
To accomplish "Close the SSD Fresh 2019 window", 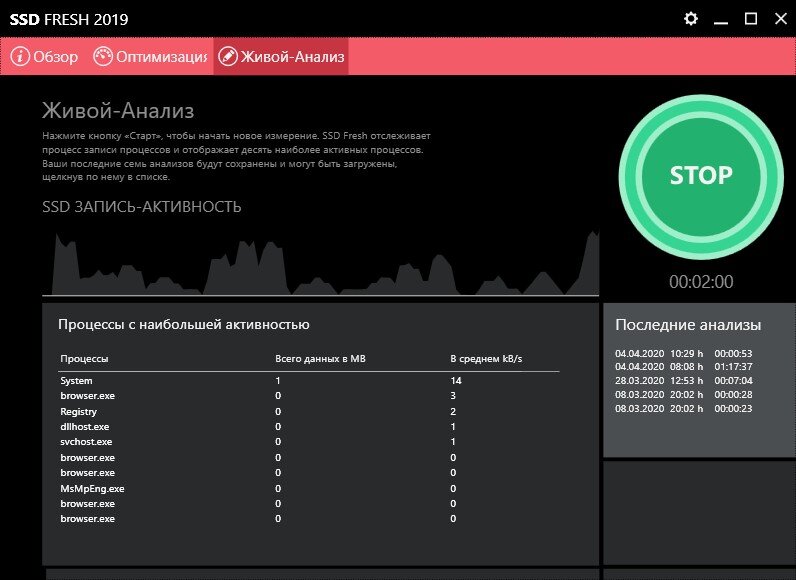I will point(781,19).
